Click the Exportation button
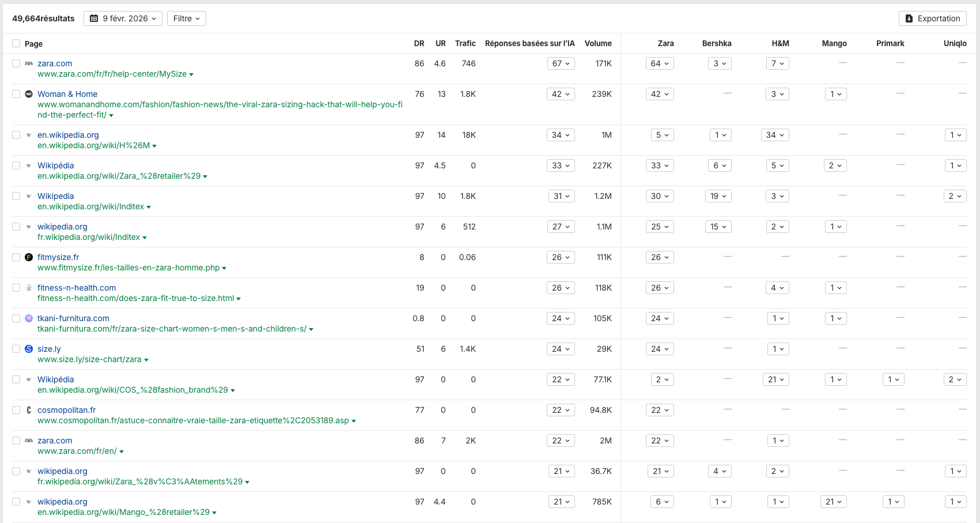 click(x=932, y=18)
